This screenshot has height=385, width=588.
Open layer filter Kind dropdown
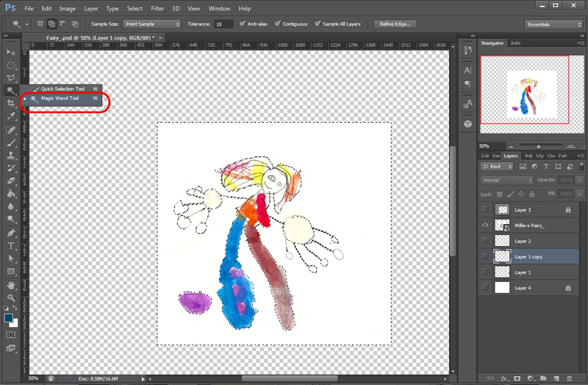click(497, 167)
